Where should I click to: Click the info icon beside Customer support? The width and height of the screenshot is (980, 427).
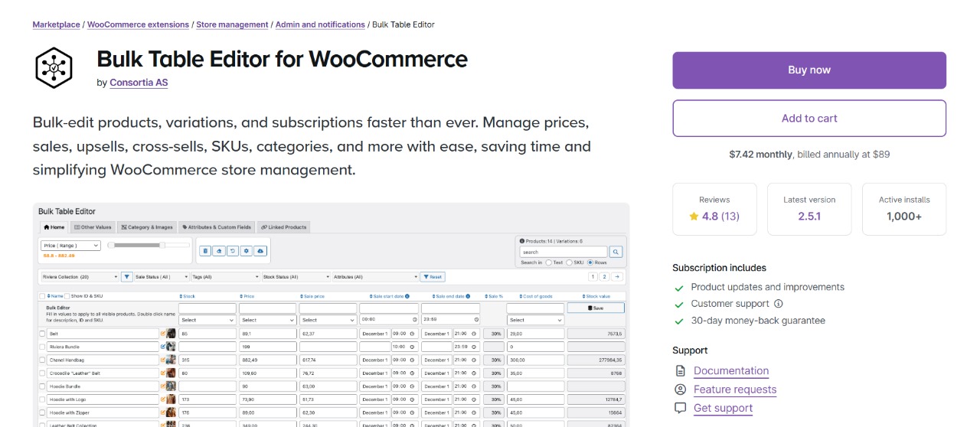coord(779,304)
